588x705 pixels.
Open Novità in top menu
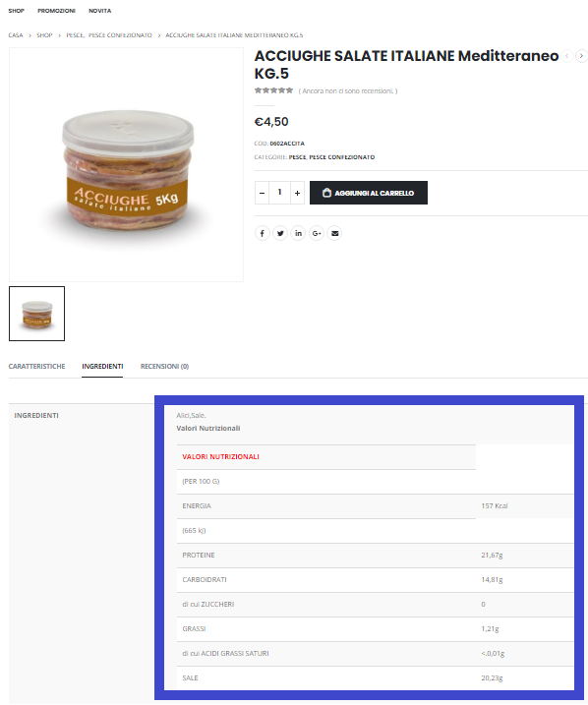point(99,11)
